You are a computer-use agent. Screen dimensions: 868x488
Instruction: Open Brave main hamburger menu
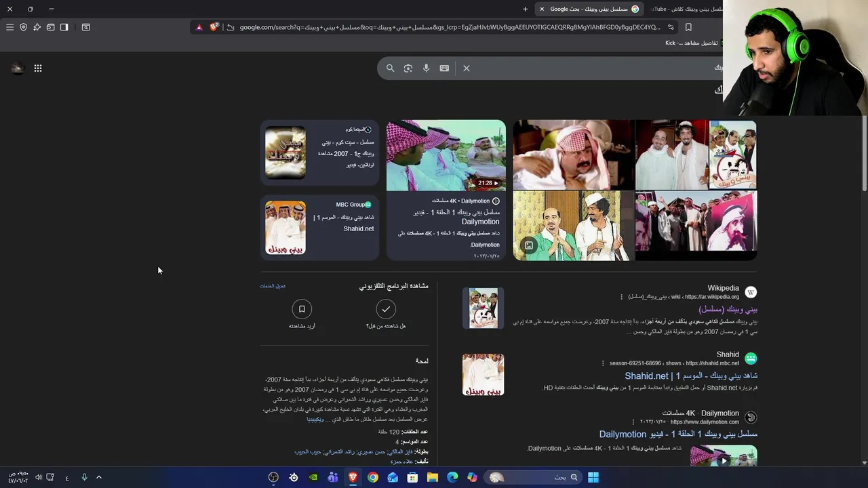point(9,27)
